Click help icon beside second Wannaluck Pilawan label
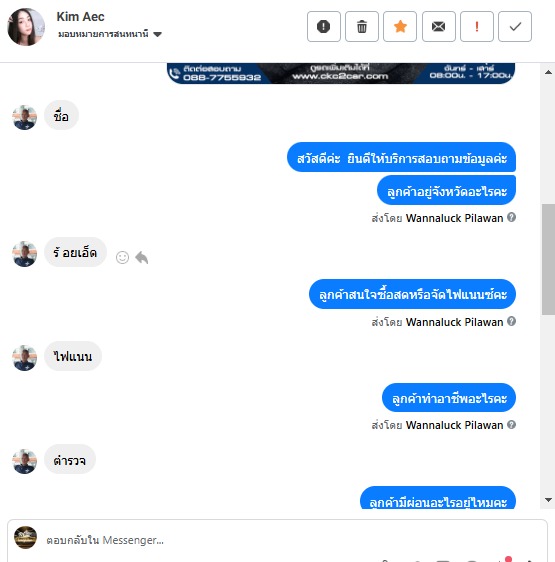Screen dimensions: 555x562 click(x=512, y=321)
